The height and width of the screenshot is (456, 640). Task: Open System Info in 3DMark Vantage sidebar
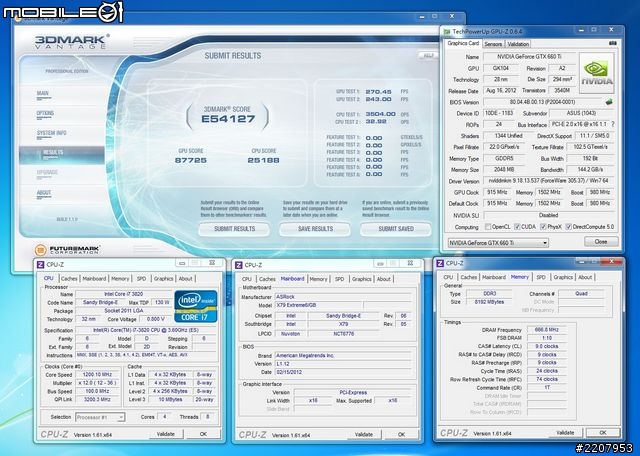[51, 133]
